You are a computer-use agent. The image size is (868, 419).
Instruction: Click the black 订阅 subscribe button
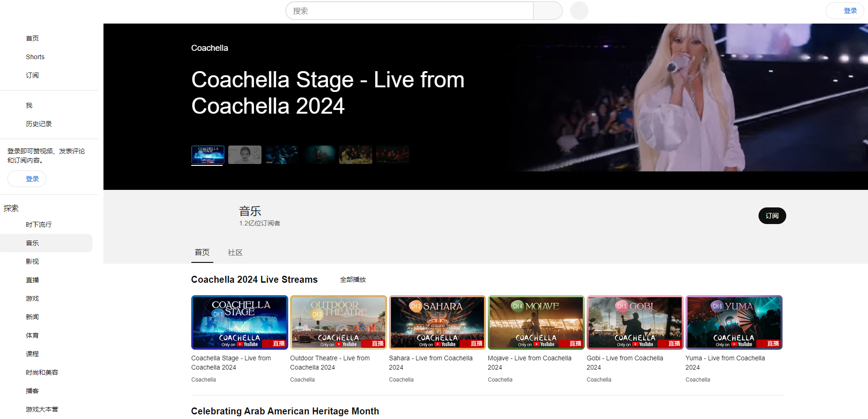point(772,216)
